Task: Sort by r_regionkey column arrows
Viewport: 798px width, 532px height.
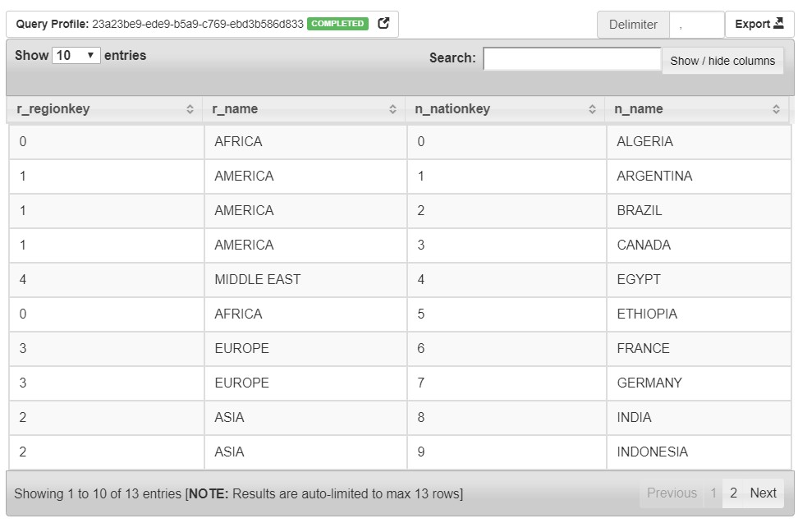Action: point(190,109)
